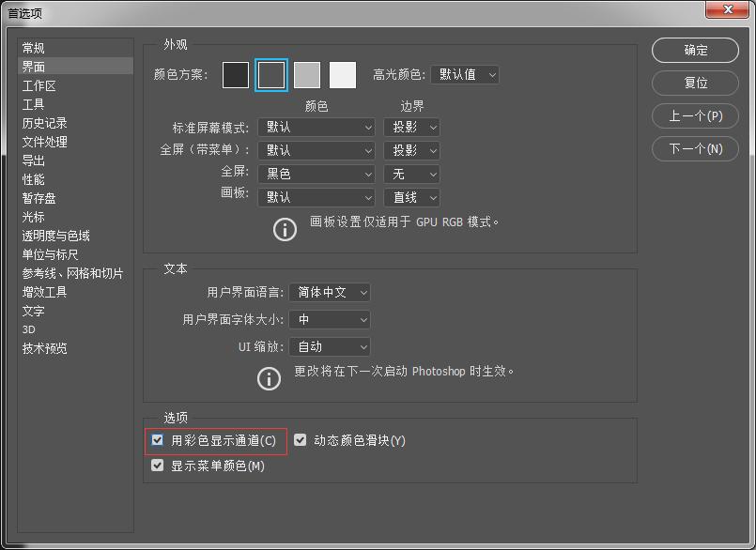Viewport: 756px width, 550px height.
Task: Open the 标准屏幕模式 color dropdown
Action: (316, 127)
